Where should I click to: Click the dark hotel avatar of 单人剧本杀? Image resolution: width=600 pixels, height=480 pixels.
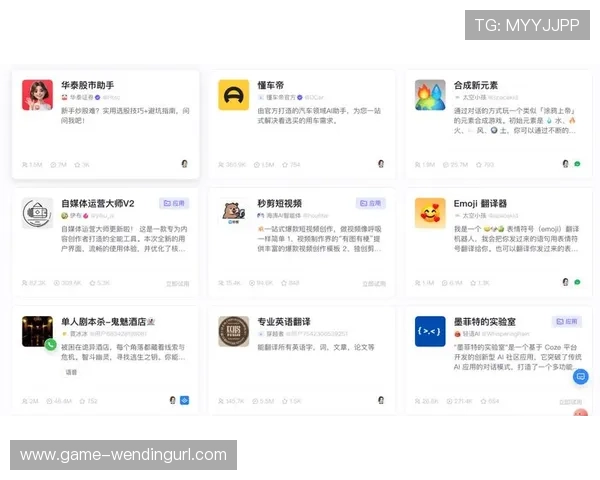pyautogui.click(x=37, y=331)
